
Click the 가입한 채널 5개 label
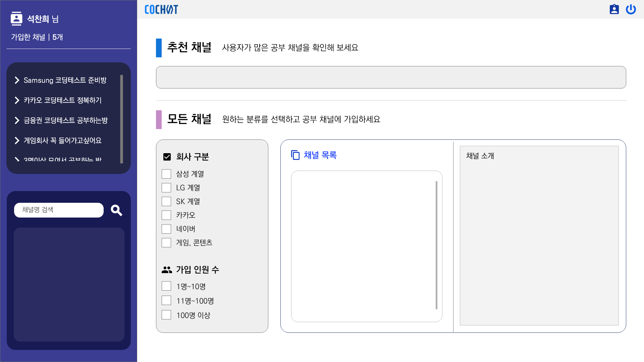pos(37,37)
